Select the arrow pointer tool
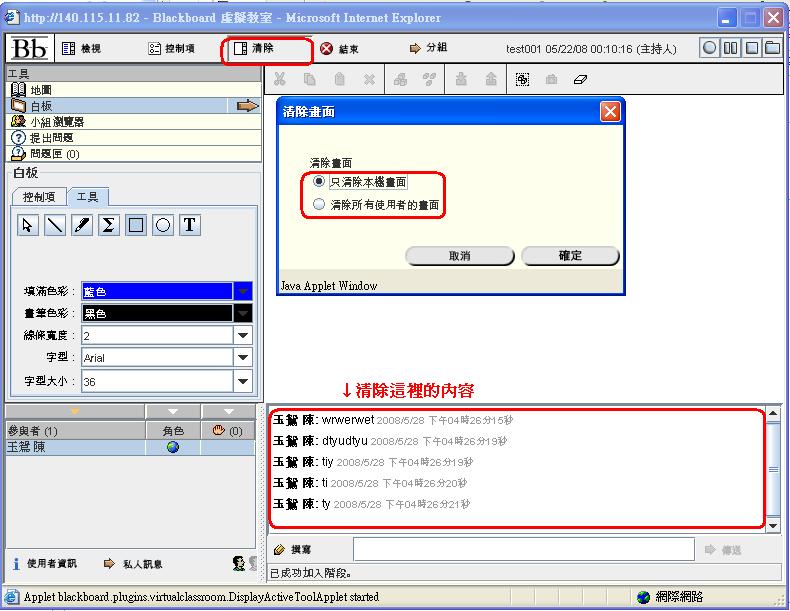Image resolution: width=790 pixels, height=611 pixels. click(x=28, y=225)
